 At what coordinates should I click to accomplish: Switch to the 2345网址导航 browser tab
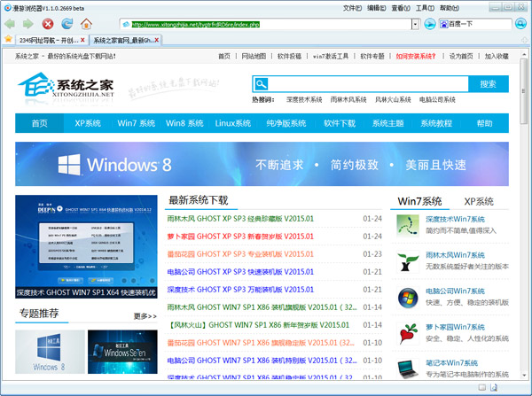(x=44, y=41)
